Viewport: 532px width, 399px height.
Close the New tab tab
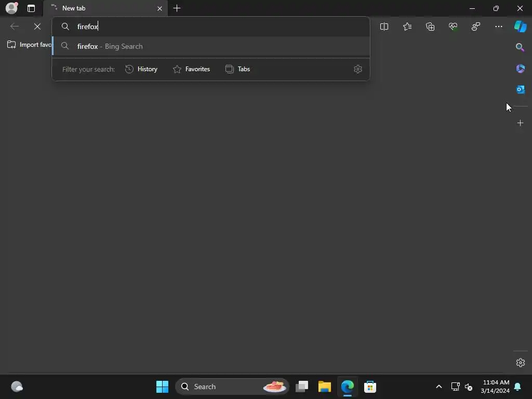point(159,8)
